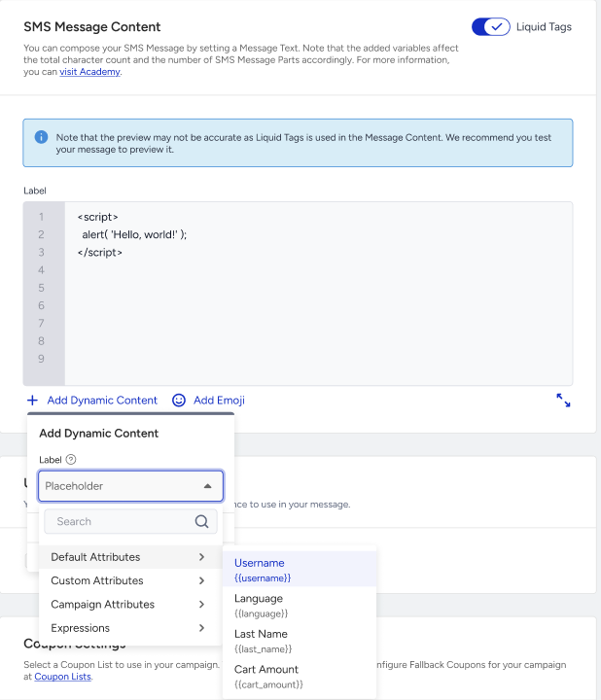Click the info icon in blue notice
Image resolution: width=601 pixels, height=700 pixels.
point(41,137)
